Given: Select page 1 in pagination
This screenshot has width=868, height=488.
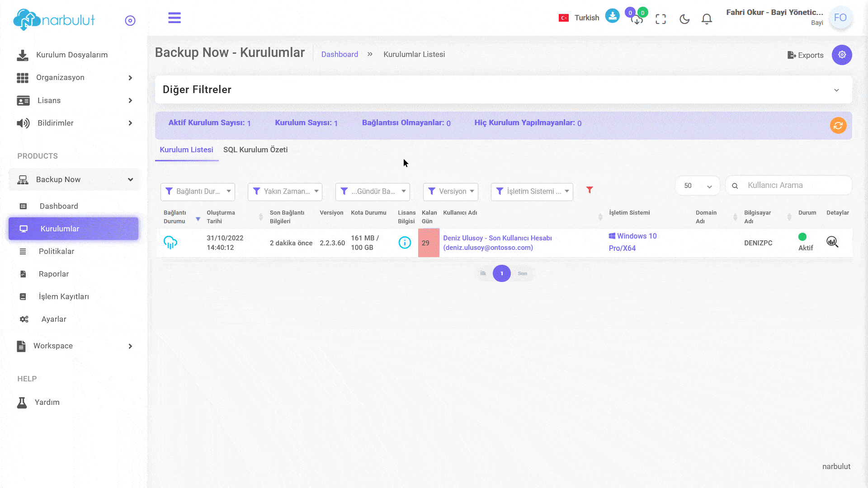Looking at the screenshot, I should point(501,273).
